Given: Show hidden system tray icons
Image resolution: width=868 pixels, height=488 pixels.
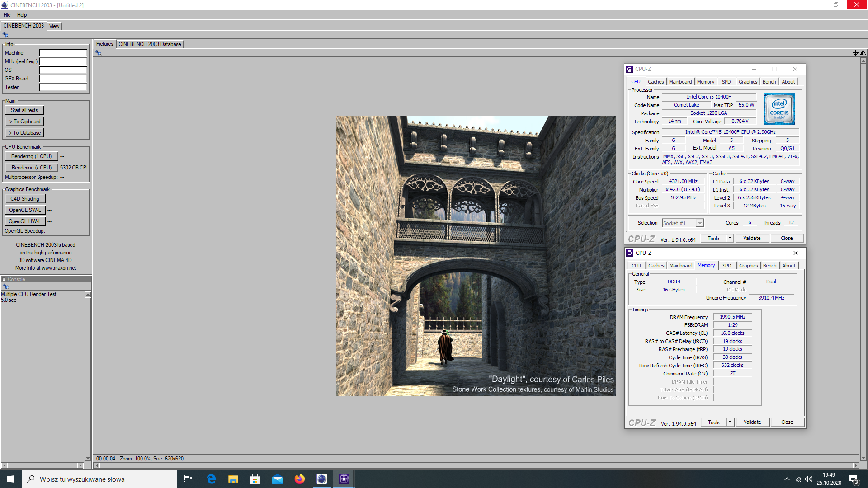Looking at the screenshot, I should tap(787, 479).
